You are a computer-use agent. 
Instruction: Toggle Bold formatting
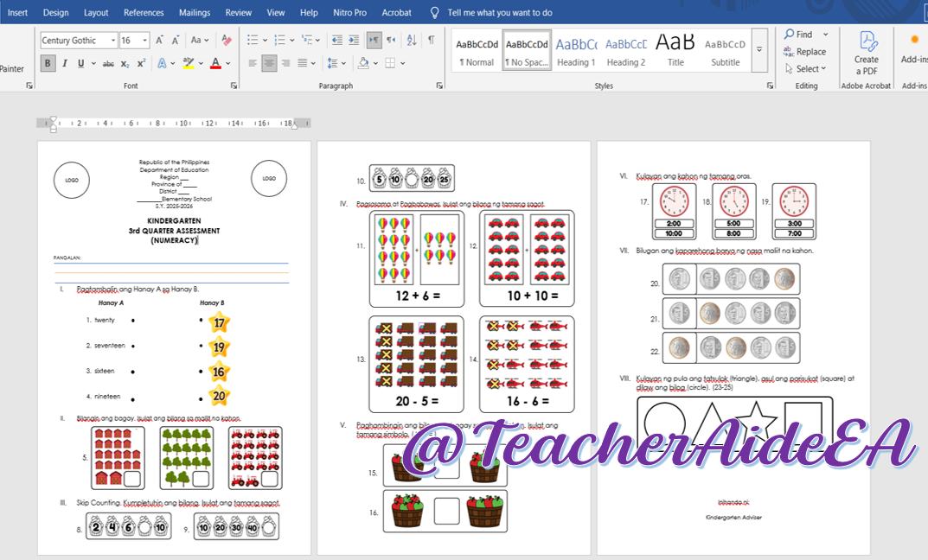(48, 63)
